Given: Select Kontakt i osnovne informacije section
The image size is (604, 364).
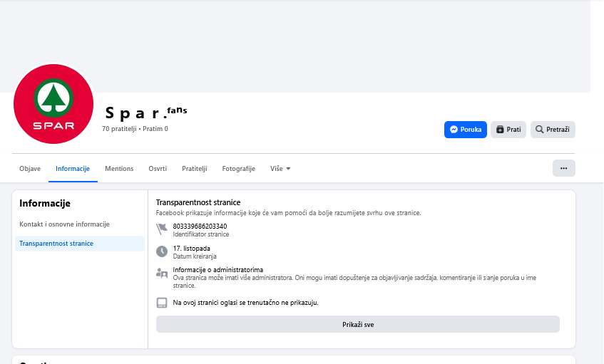Looking at the screenshot, I should (64, 224).
